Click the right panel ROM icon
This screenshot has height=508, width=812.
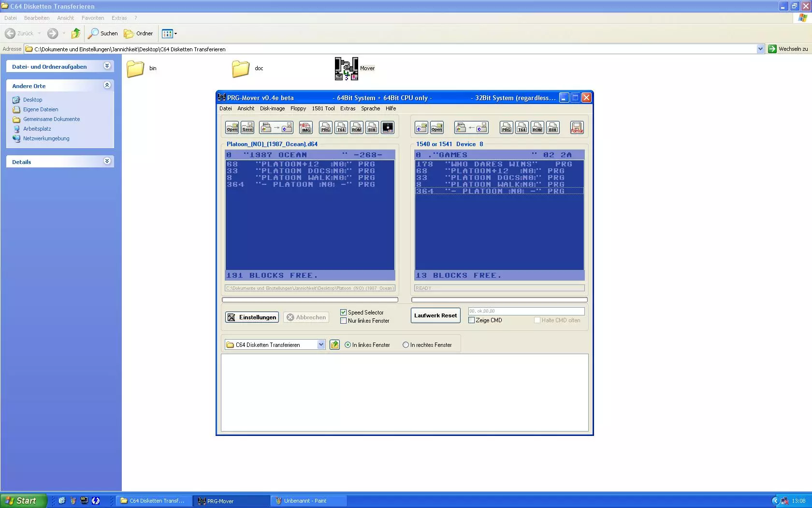coord(537,127)
